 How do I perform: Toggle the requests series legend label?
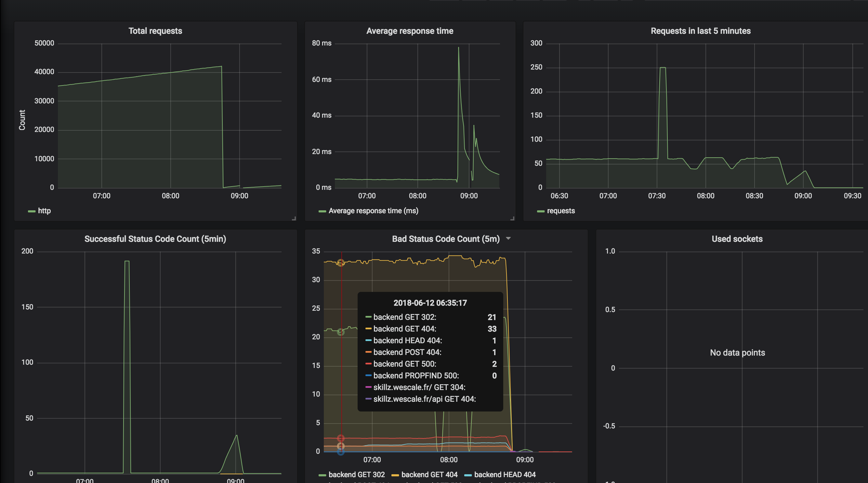point(561,211)
